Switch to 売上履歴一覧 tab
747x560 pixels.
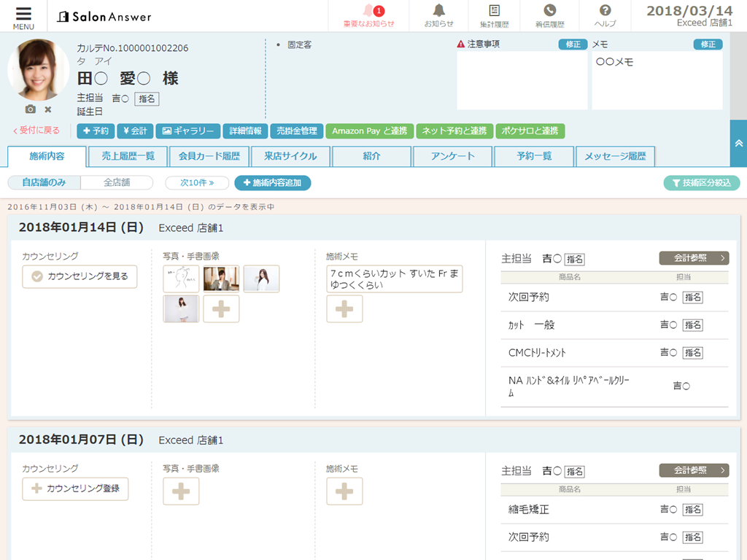point(128,156)
